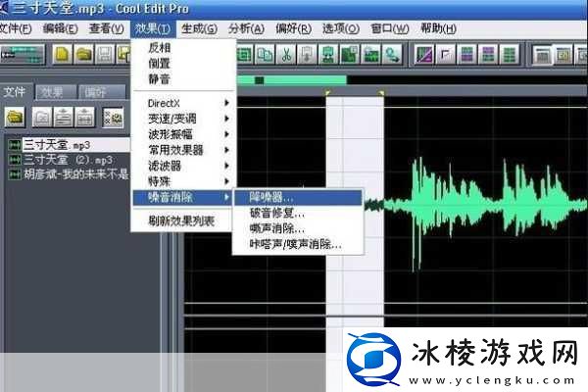Expand the 变速/变调 submenu
The image size is (588, 392).
pos(183,119)
